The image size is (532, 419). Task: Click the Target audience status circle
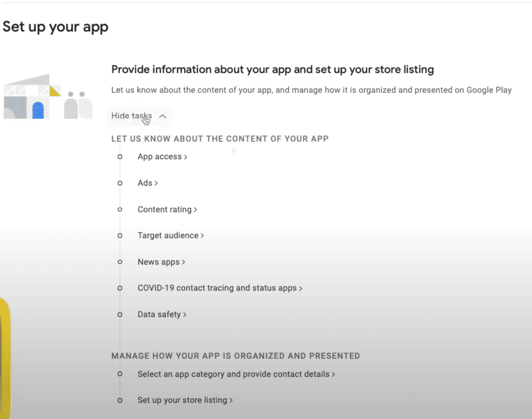point(120,235)
